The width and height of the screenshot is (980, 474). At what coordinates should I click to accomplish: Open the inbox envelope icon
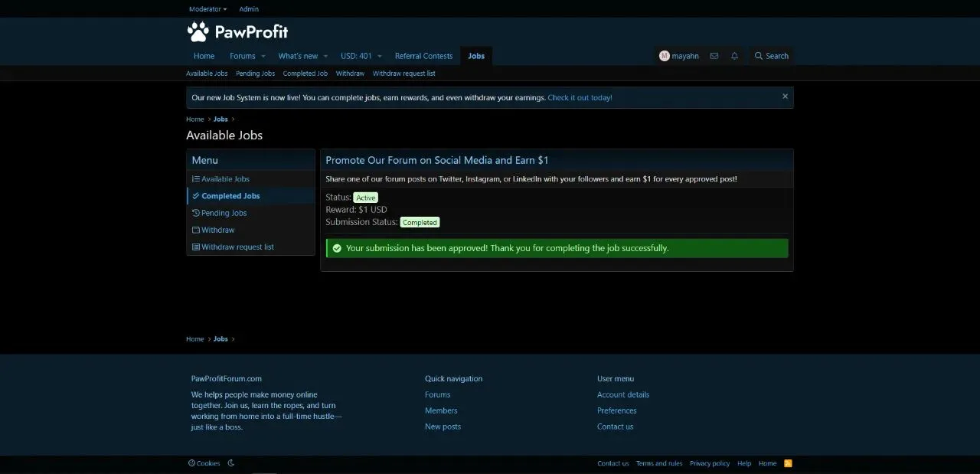[714, 56]
